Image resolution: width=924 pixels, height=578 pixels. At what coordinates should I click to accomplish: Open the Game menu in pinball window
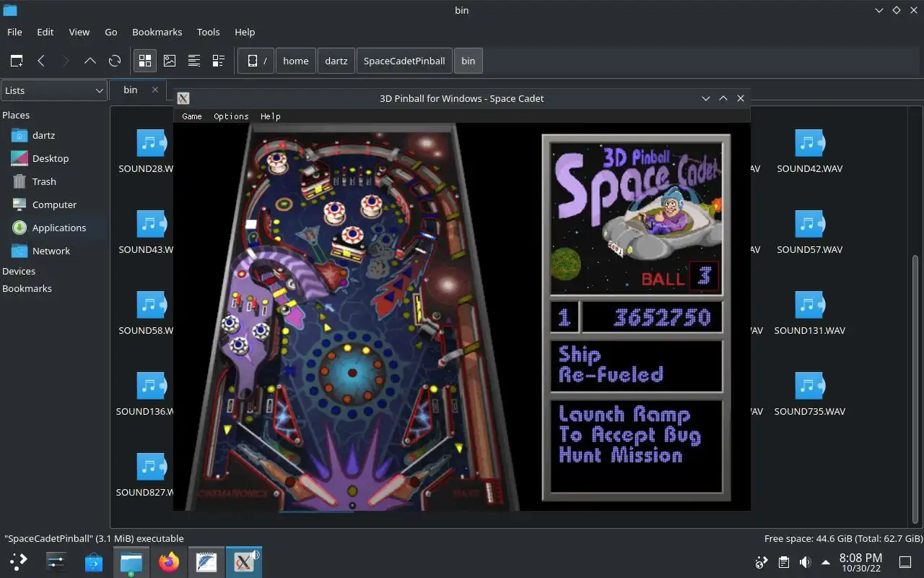(x=191, y=116)
